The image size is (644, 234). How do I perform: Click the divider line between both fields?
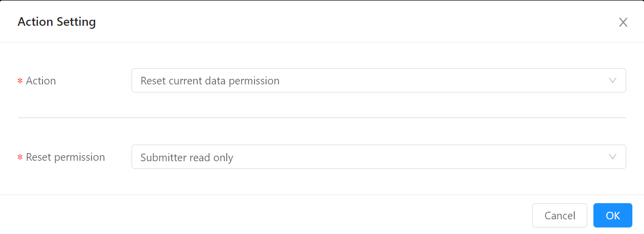[x=322, y=118]
